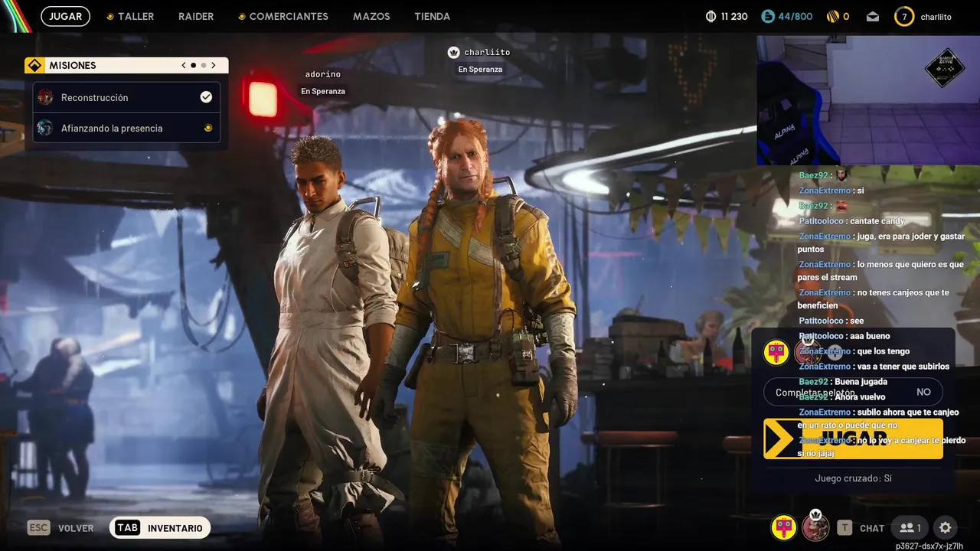Image resolution: width=980 pixels, height=551 pixels.
Task: Open the settings gear icon
Action: click(x=945, y=528)
